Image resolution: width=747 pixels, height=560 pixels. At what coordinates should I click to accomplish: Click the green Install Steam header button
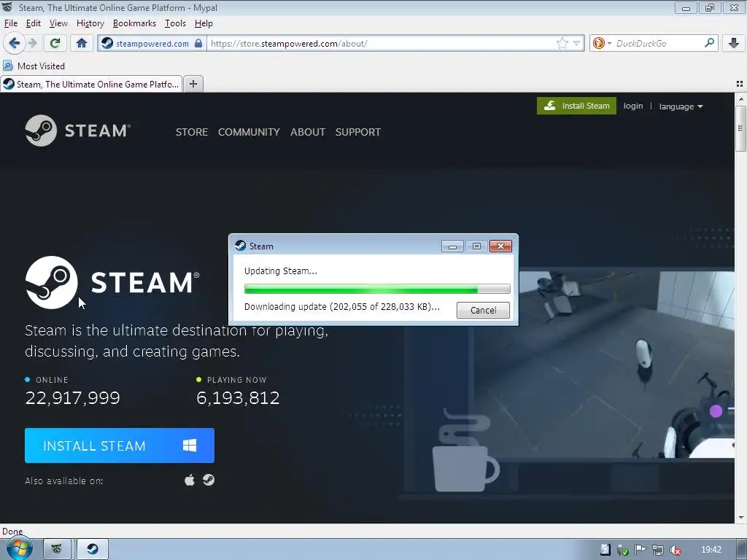coord(576,106)
